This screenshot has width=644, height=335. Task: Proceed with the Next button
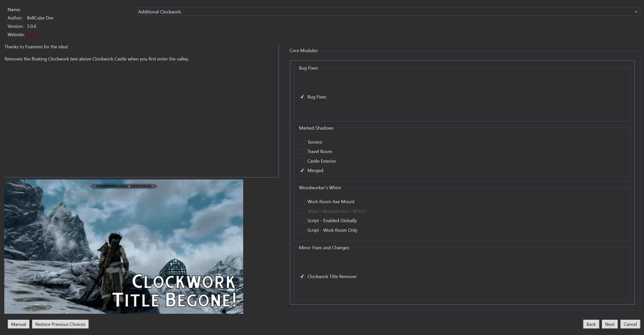point(610,324)
